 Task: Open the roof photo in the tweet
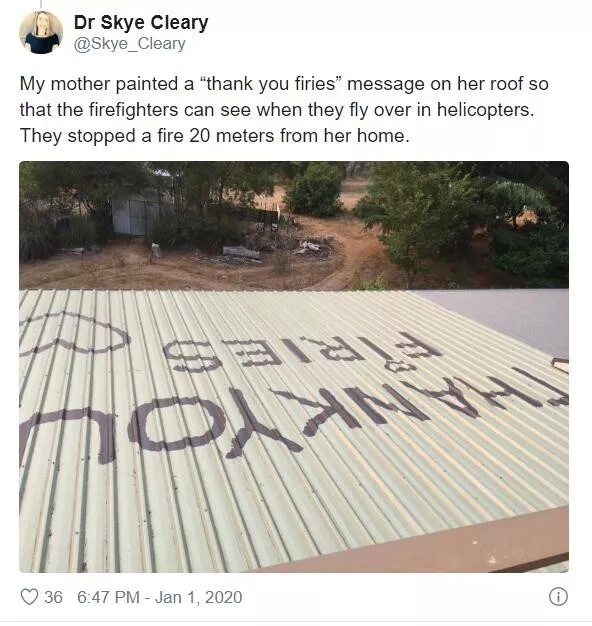click(294, 366)
